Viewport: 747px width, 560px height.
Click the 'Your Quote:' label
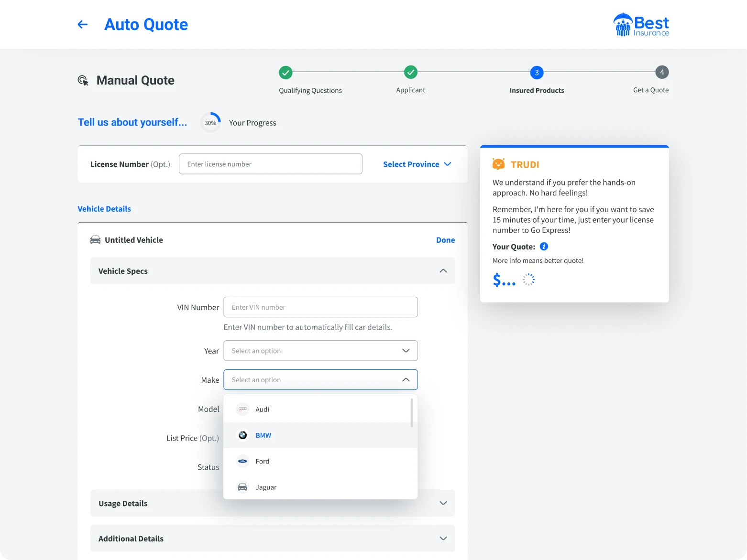[x=514, y=247]
